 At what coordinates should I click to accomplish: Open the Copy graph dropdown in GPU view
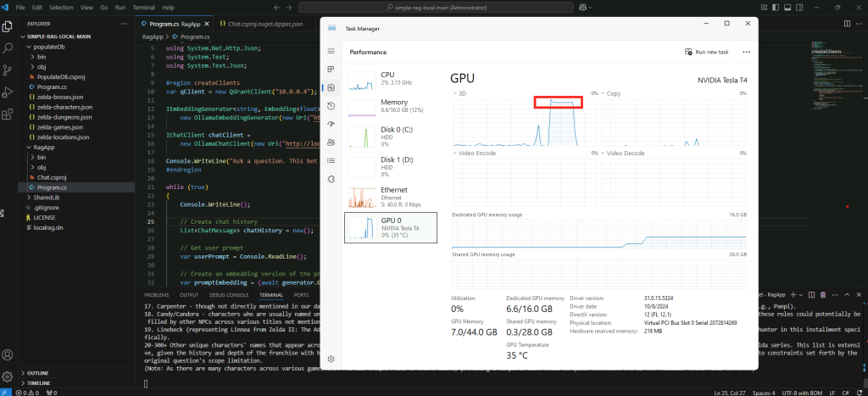(x=604, y=93)
